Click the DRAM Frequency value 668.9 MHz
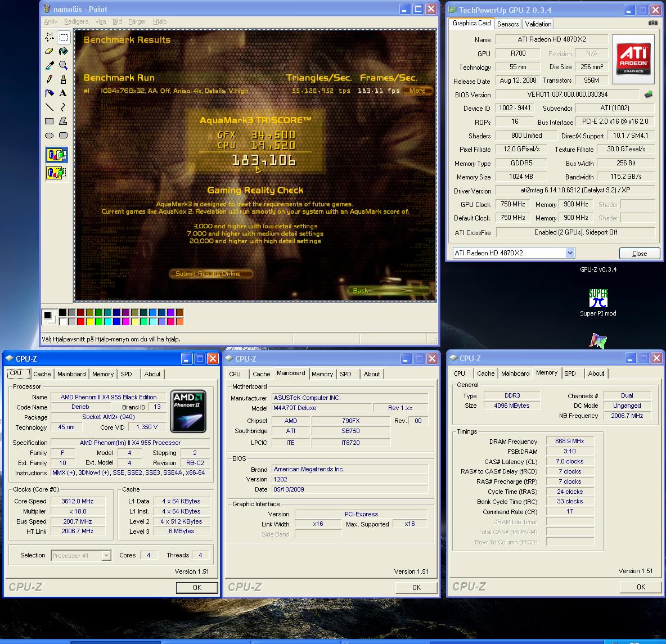 coord(570,442)
